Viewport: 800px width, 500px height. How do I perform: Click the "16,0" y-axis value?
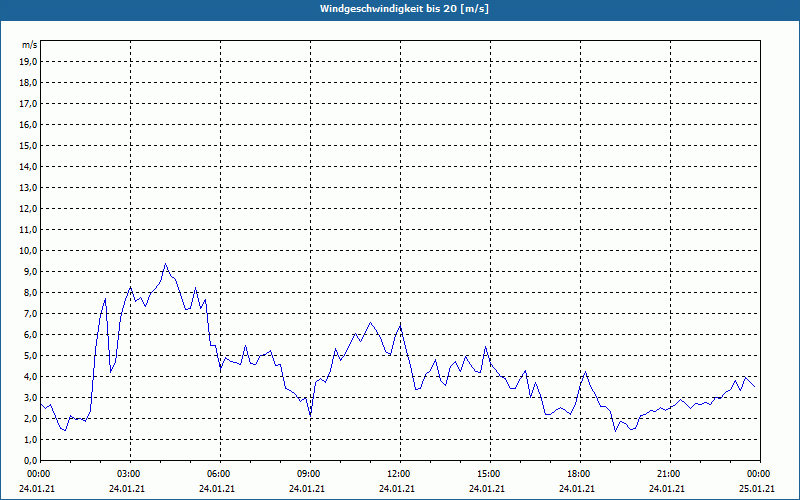click(x=28, y=124)
